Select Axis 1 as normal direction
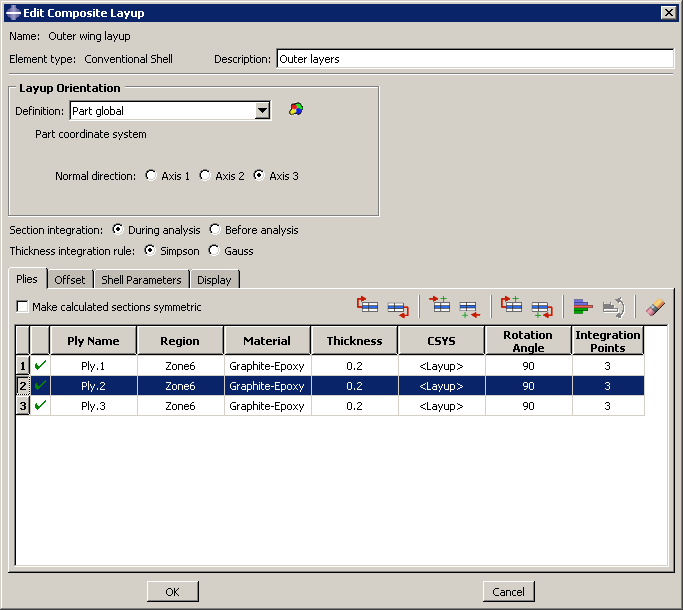Screen dimensions: 683x610 pyautogui.click(x=151, y=176)
